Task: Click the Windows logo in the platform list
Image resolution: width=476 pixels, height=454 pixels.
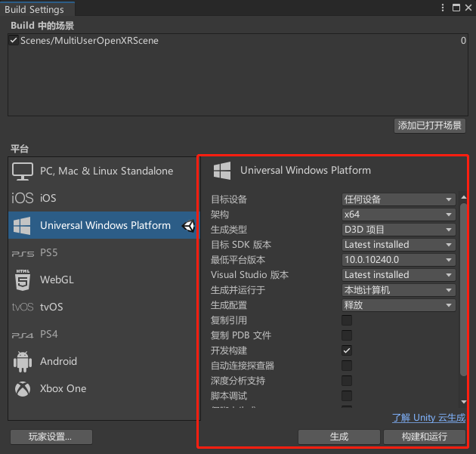Action: [22, 225]
